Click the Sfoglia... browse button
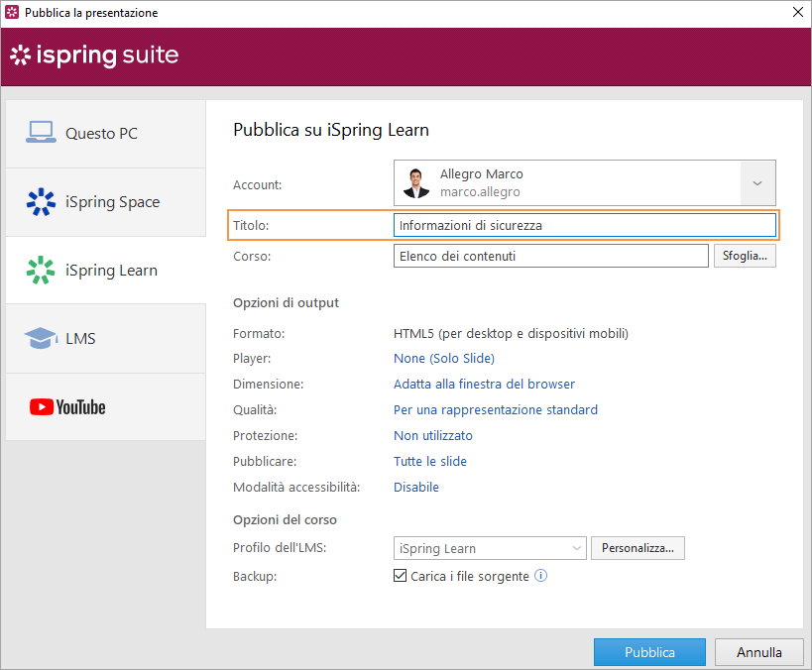The width and height of the screenshot is (812, 670). [x=744, y=256]
